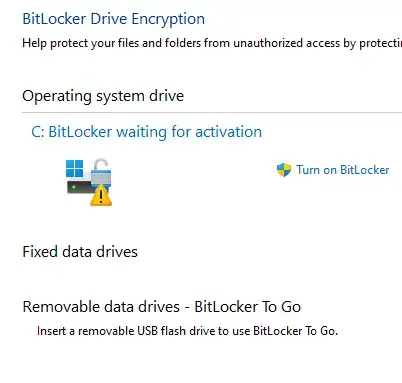Click the open padlock on the C: drive icon
This screenshot has height=383, width=402.
[101, 171]
